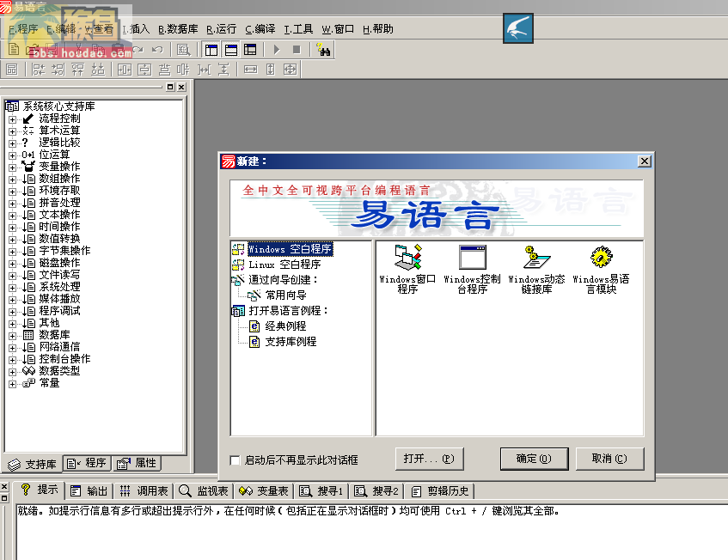
Task: Expand the 流程控制 tree node
Action: tap(13, 119)
